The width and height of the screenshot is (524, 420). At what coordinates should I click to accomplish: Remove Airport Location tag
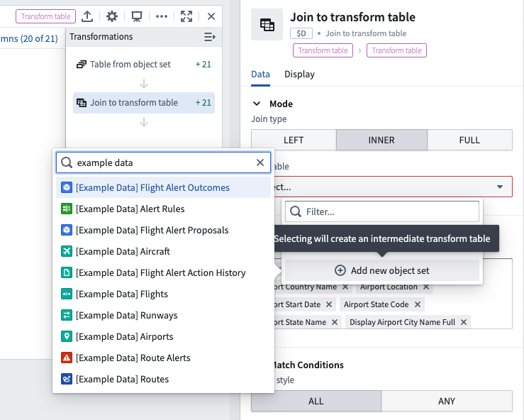pos(426,287)
